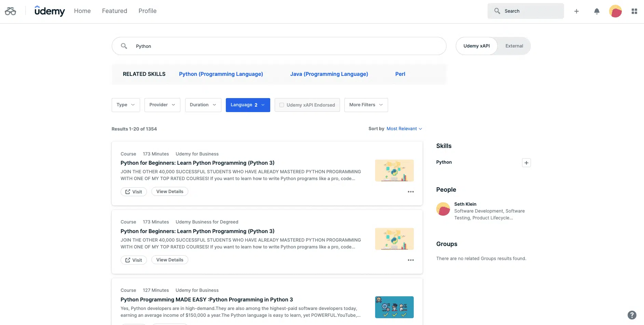This screenshot has width=644, height=325.
Task: Click the Python skill in the Skills panel
Action: pos(444,162)
